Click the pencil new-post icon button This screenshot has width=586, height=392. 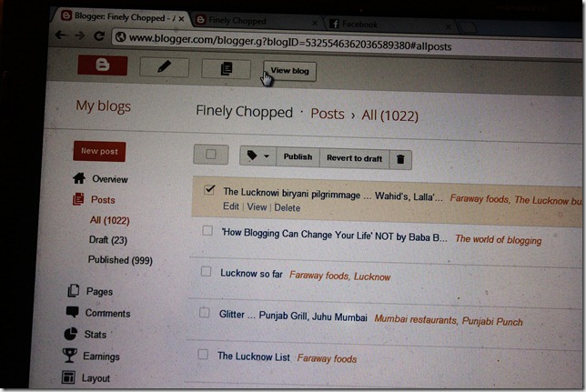pos(164,67)
